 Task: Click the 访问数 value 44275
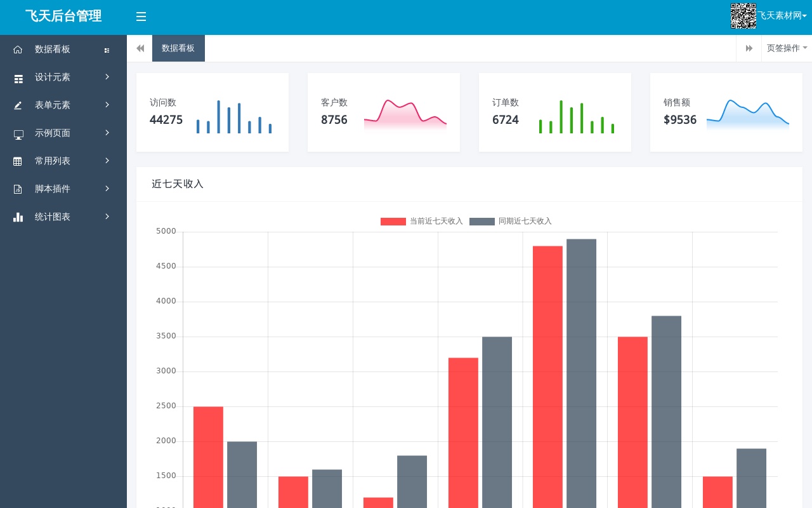[166, 120]
